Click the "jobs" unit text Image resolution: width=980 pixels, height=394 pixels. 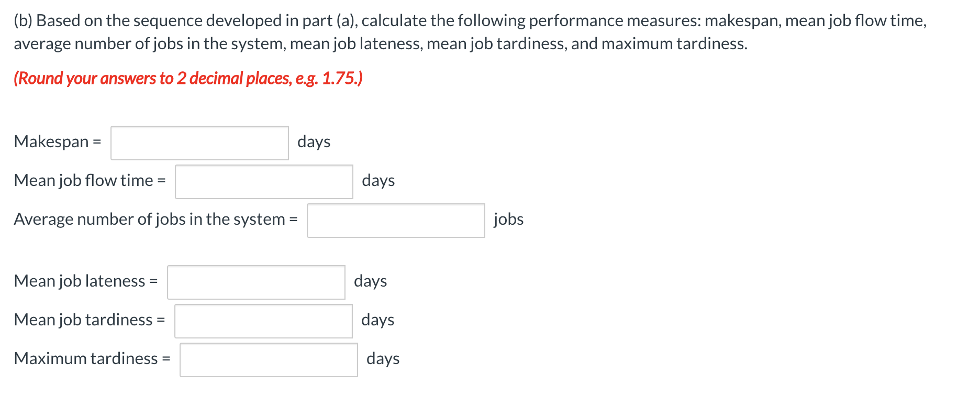pyautogui.click(x=508, y=220)
